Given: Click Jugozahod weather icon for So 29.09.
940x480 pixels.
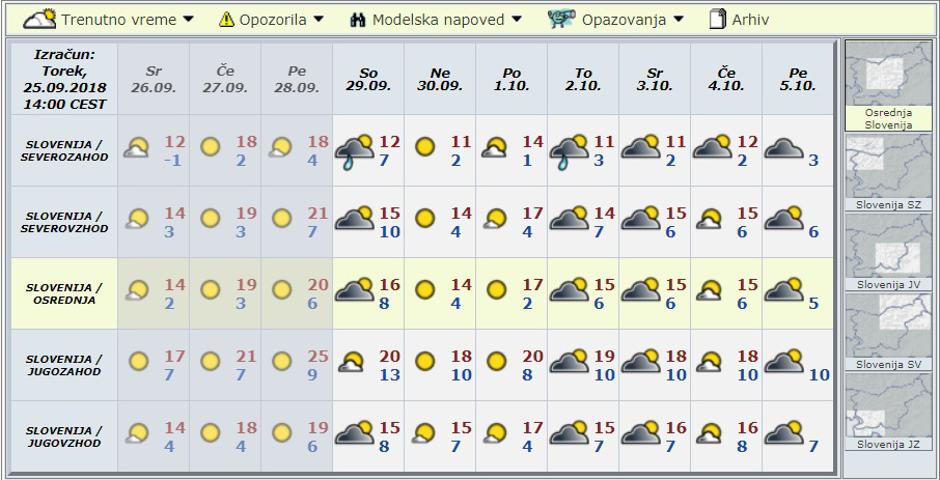Looking at the screenshot, I should tap(354, 362).
